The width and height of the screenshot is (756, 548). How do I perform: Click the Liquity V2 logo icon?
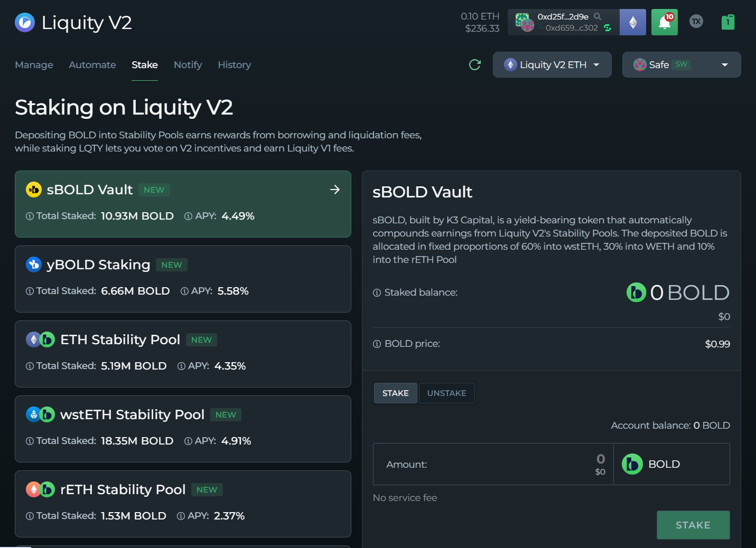25,23
